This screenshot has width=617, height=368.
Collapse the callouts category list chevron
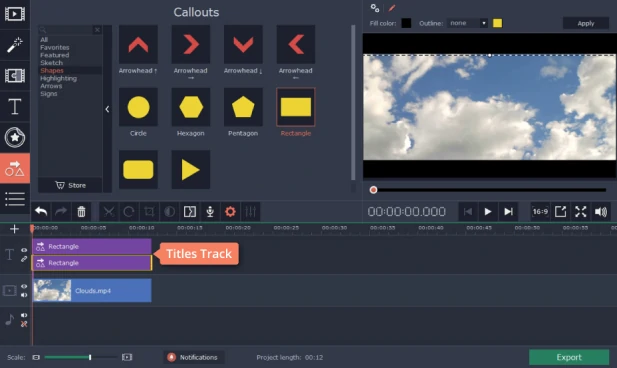107,109
